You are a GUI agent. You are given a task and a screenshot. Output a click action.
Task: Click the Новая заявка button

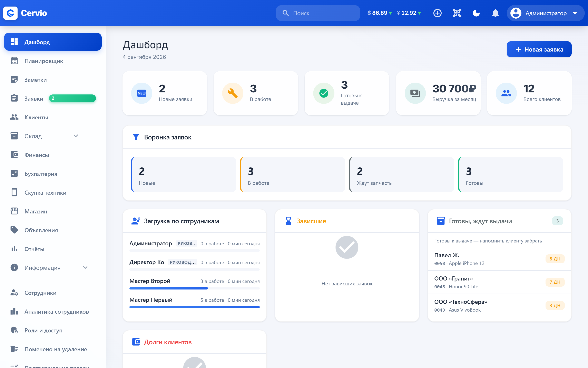pyautogui.click(x=539, y=49)
